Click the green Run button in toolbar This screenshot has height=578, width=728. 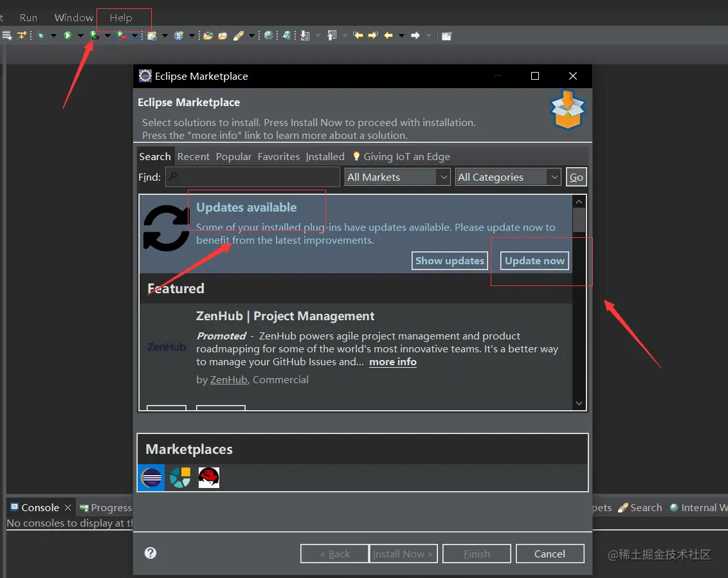(68, 35)
